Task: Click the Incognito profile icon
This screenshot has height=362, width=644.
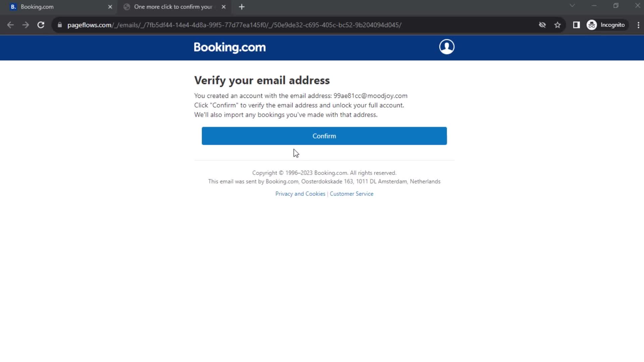Action: pyautogui.click(x=593, y=25)
